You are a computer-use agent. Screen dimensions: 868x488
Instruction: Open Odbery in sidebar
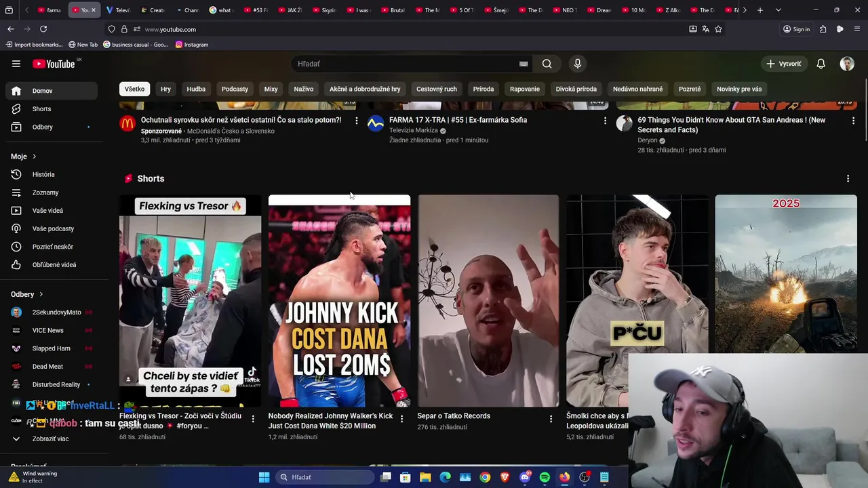coord(52,127)
